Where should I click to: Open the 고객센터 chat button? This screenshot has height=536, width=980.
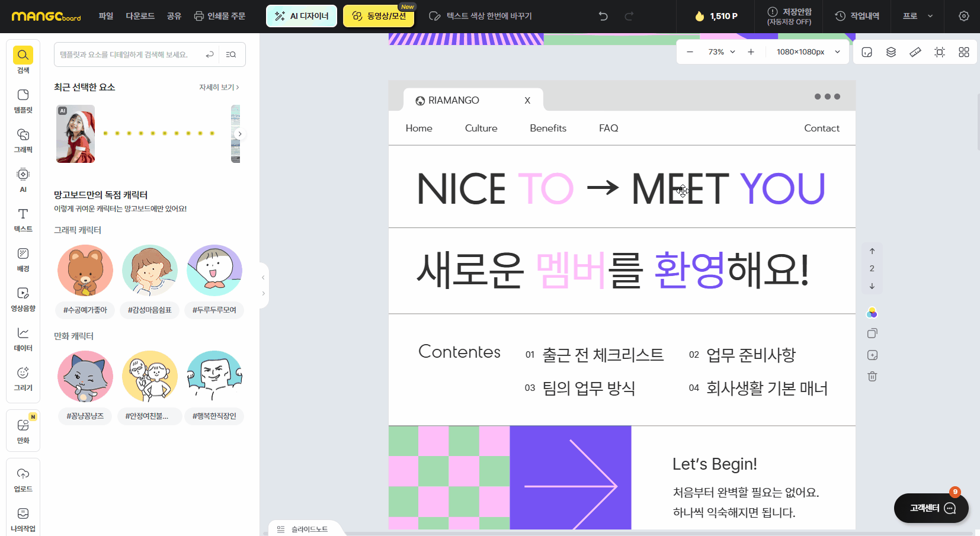coord(931,508)
